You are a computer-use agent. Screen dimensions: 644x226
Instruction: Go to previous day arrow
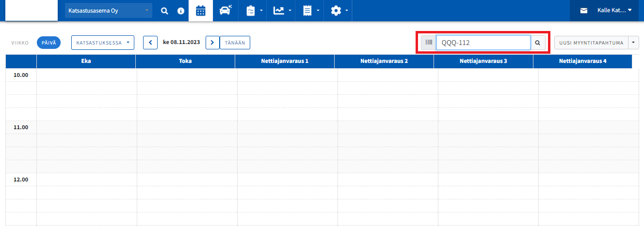point(150,43)
